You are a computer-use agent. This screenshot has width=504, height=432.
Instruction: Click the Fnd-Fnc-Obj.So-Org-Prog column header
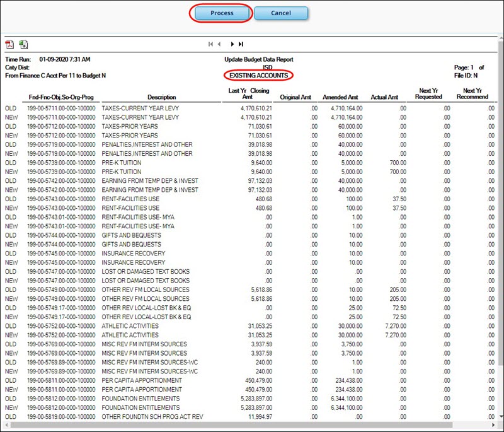(63, 96)
